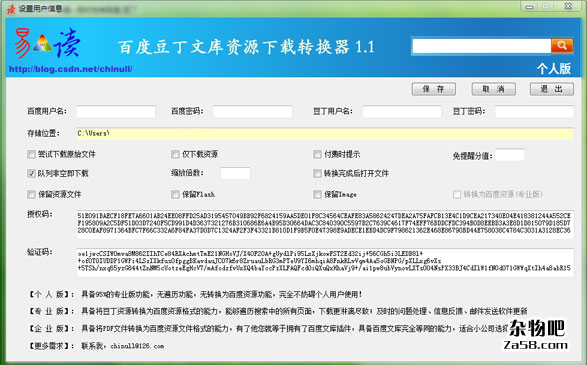This screenshot has height=365, width=587.
Task: Open the blog.csdn.net/chinull link
Action: pyautogui.click(x=71, y=69)
